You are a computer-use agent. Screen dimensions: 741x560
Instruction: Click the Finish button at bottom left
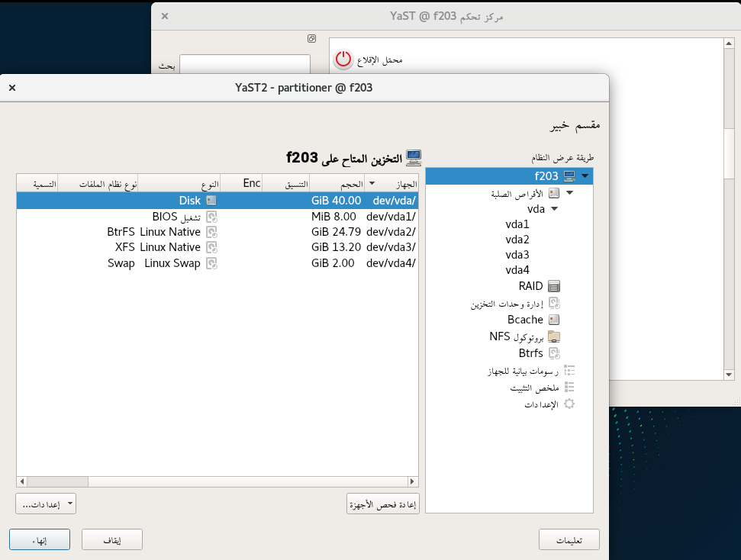(40, 539)
